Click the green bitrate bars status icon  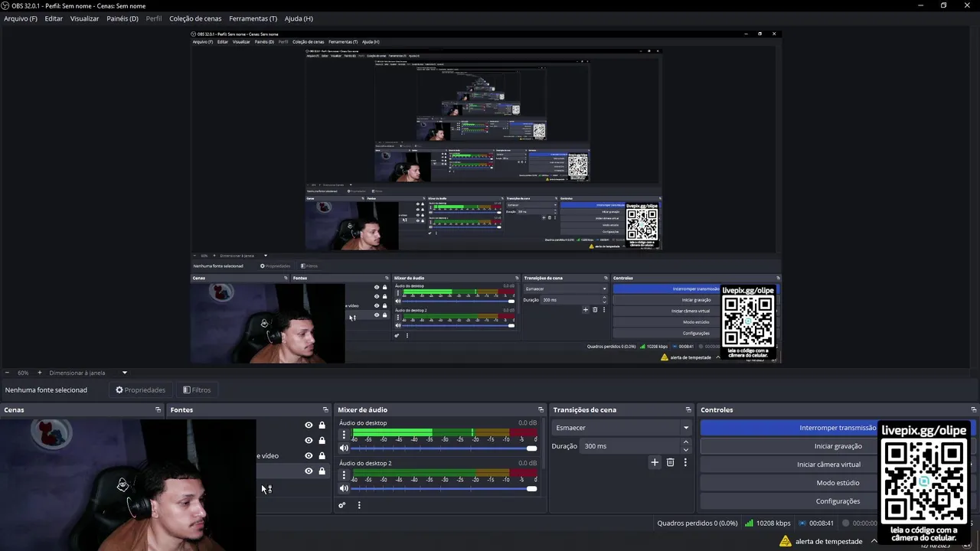coord(749,523)
